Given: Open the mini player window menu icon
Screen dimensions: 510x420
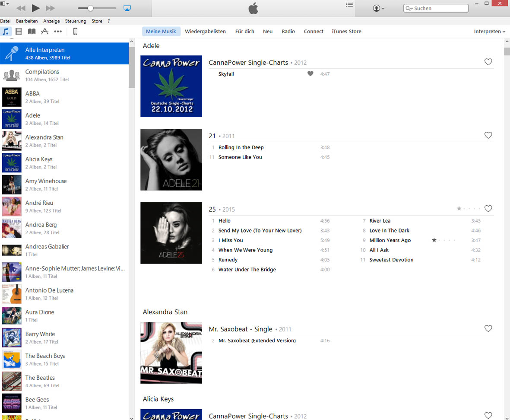Looking at the screenshot, I should tap(4, 3).
